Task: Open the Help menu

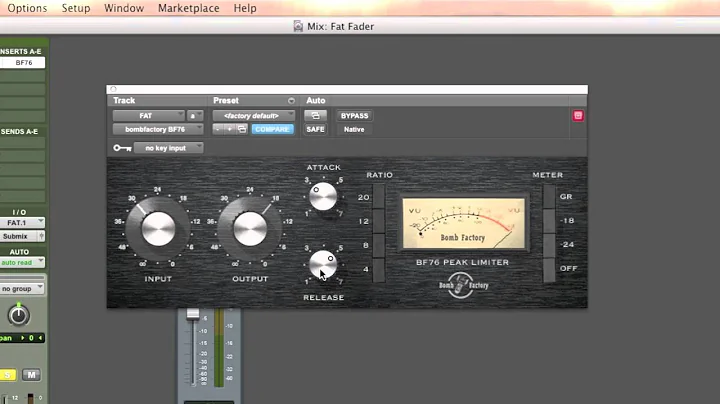Action: (x=245, y=8)
